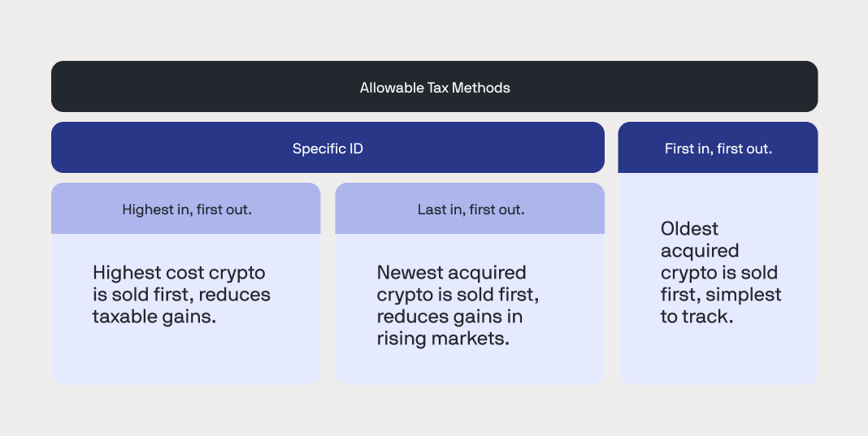Viewport: 868px width, 436px height.
Task: Click the 'is sold first, reduces' line
Action: point(181,295)
